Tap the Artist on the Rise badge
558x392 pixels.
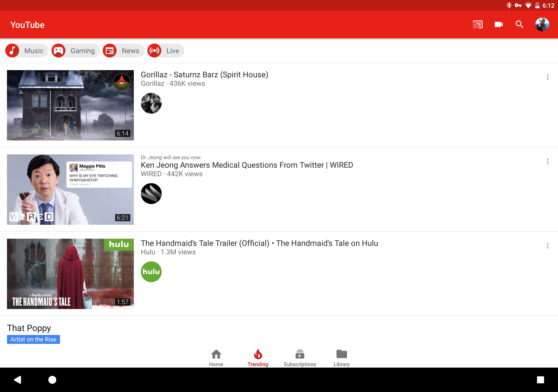click(x=33, y=339)
